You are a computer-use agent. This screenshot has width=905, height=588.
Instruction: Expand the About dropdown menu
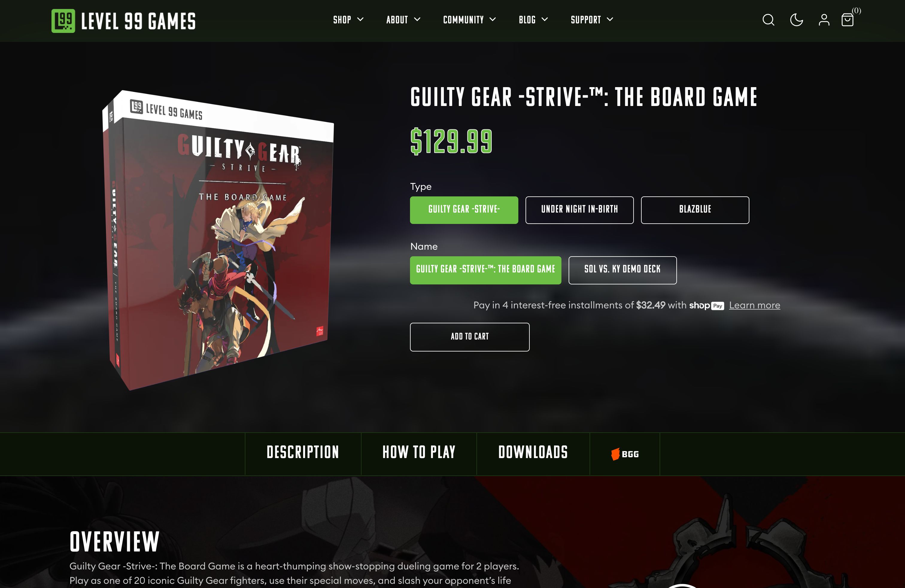(x=403, y=20)
